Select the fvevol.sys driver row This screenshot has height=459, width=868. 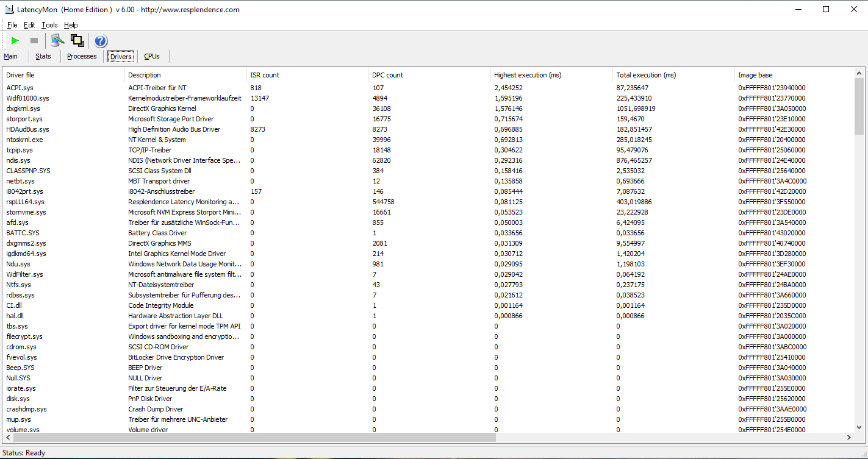pyautogui.click(x=428, y=357)
